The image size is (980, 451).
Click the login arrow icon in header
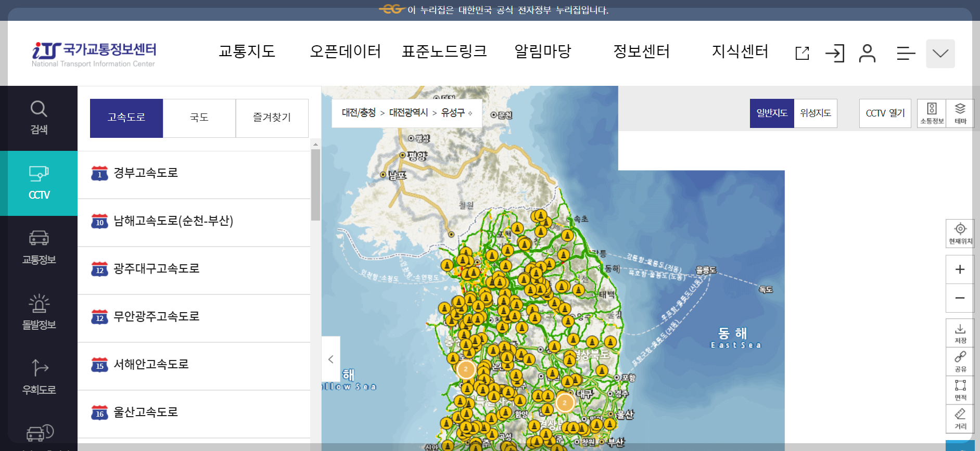[x=835, y=53]
